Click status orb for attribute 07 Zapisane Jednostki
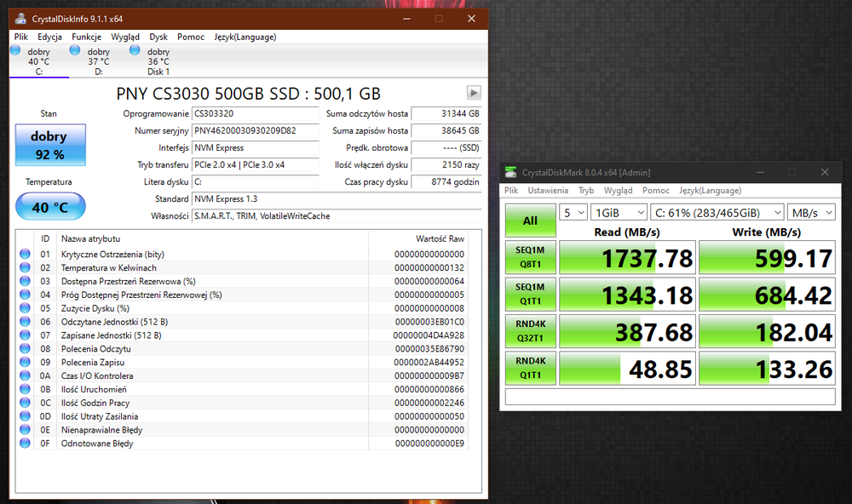Image resolution: width=852 pixels, height=504 pixels. pos(25,335)
